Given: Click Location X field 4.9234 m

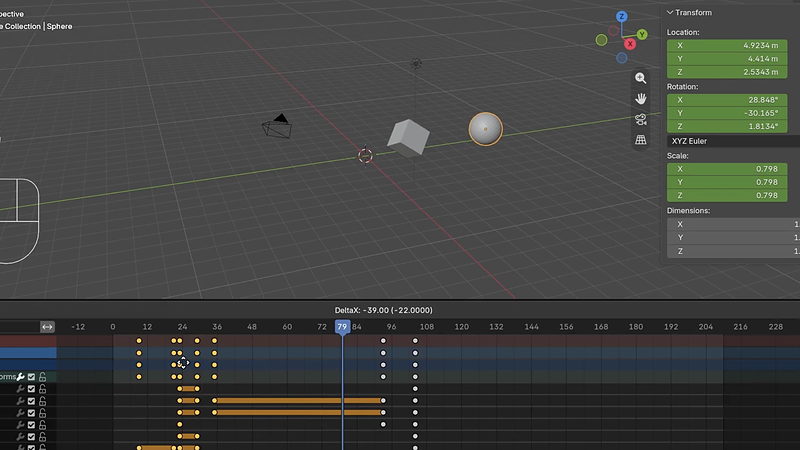Looking at the screenshot, I should click(x=727, y=45).
